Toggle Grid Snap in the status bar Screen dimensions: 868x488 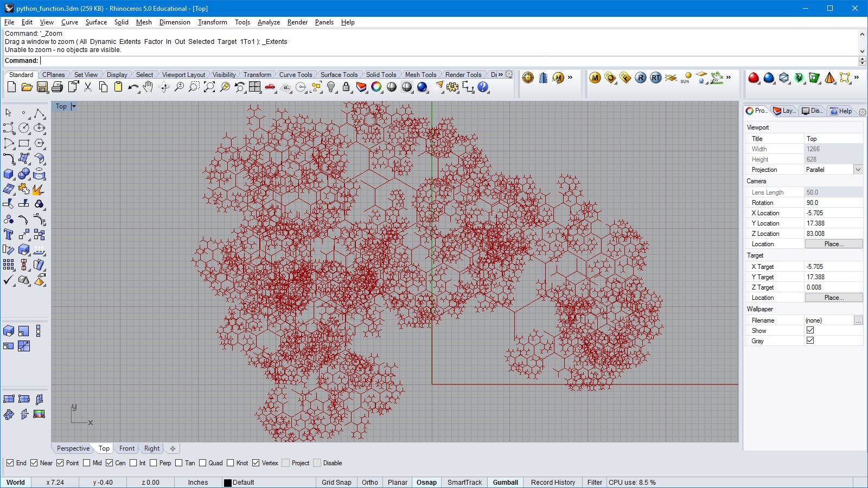pyautogui.click(x=336, y=482)
